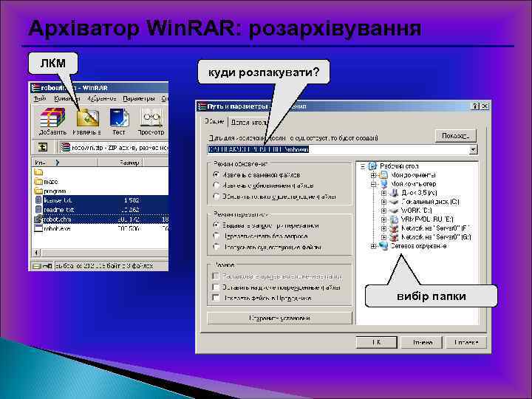Open the extraction path dropdown arrow
The image size is (532, 399).
click(473, 149)
